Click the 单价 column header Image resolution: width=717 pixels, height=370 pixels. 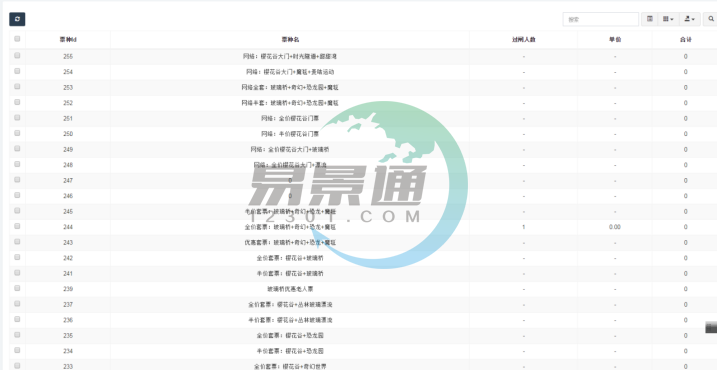tap(615, 40)
